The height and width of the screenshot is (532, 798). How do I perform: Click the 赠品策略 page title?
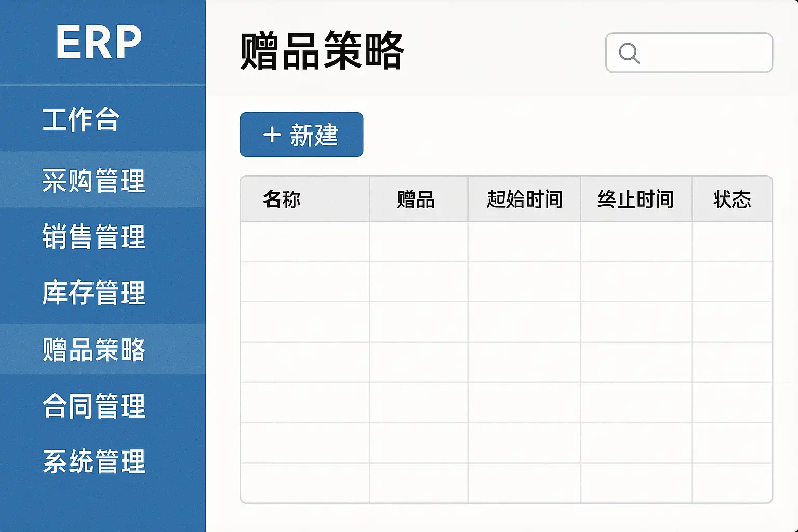click(x=322, y=51)
